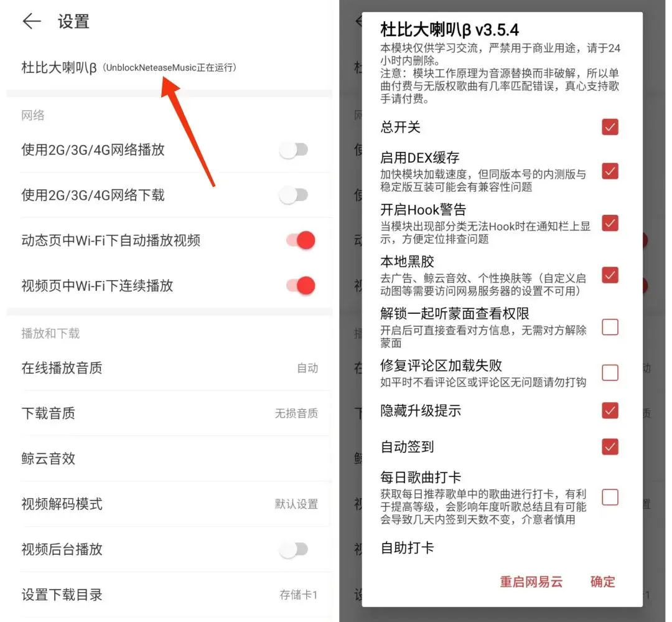The image size is (672, 622).
Task: Uncheck the 自动签到 checkbox
Action: 610,446
